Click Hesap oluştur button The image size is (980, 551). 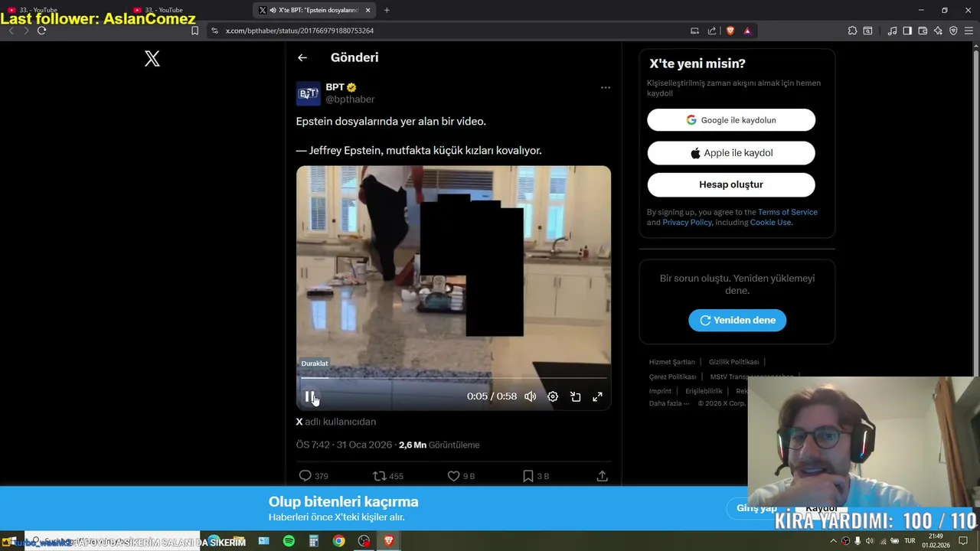point(731,184)
